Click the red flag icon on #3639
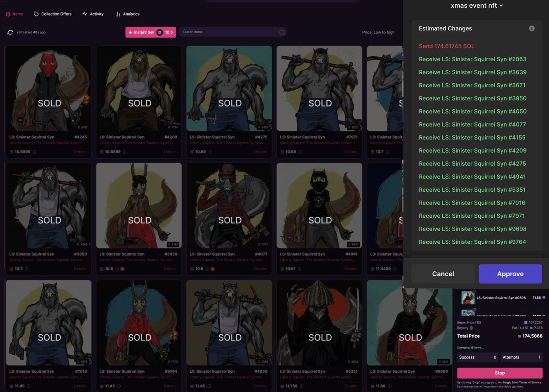The height and width of the screenshot is (392, 549). tap(122, 269)
